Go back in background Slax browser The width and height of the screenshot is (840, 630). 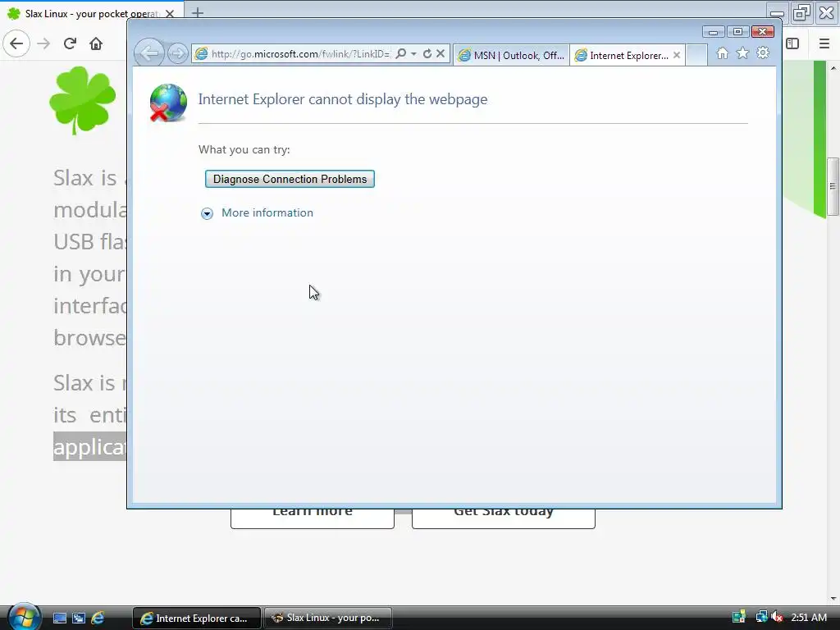pos(16,43)
